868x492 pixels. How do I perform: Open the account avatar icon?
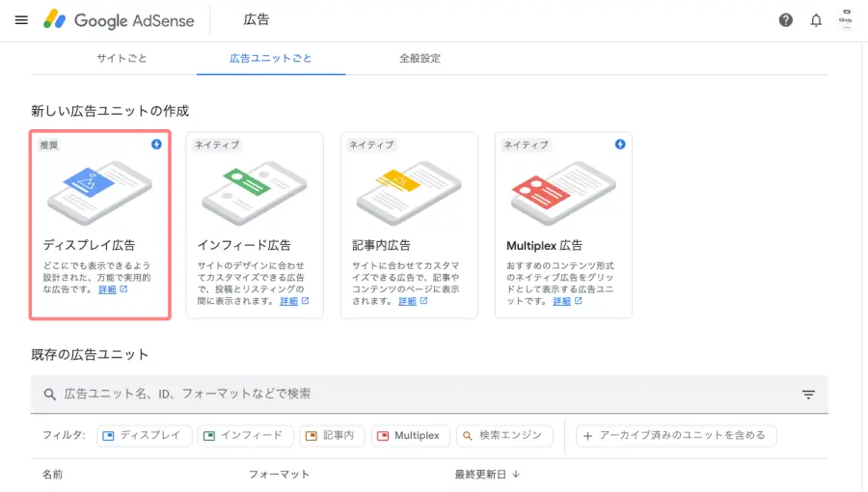coord(845,19)
